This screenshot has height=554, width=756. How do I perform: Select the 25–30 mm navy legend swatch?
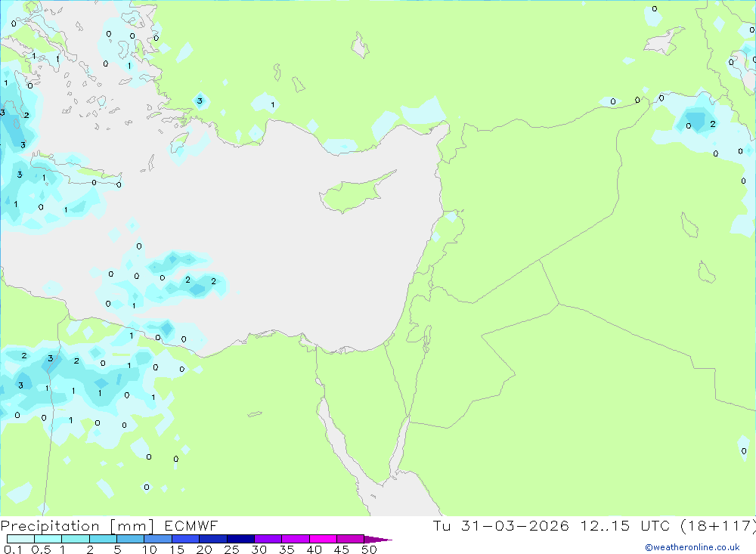tap(240, 539)
